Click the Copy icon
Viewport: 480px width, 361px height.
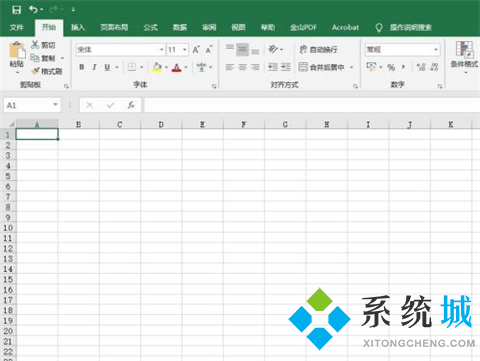point(35,58)
